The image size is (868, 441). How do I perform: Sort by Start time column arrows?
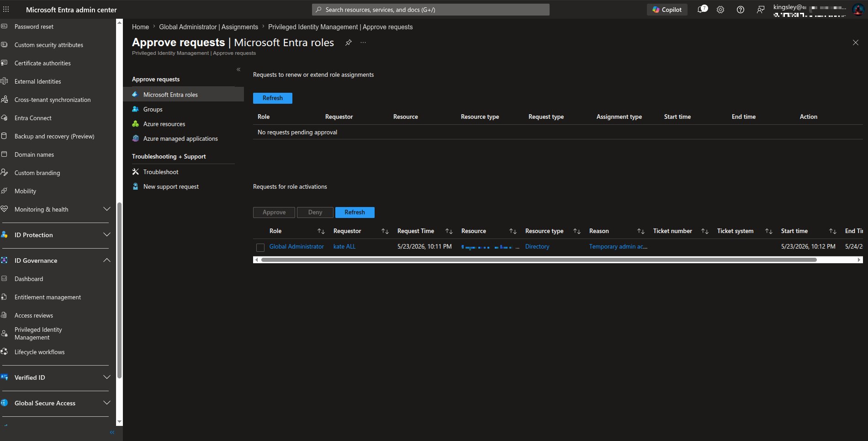[x=833, y=231]
